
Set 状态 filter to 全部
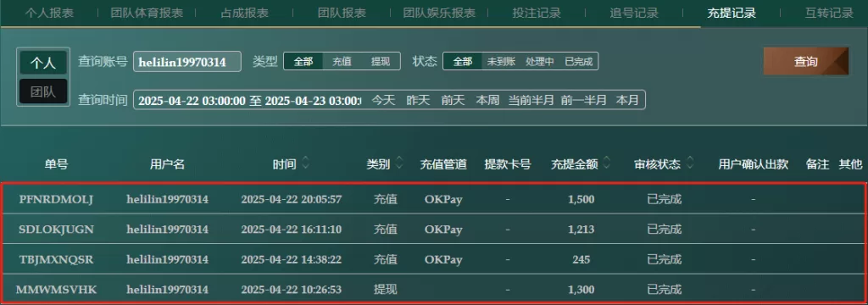tap(462, 62)
